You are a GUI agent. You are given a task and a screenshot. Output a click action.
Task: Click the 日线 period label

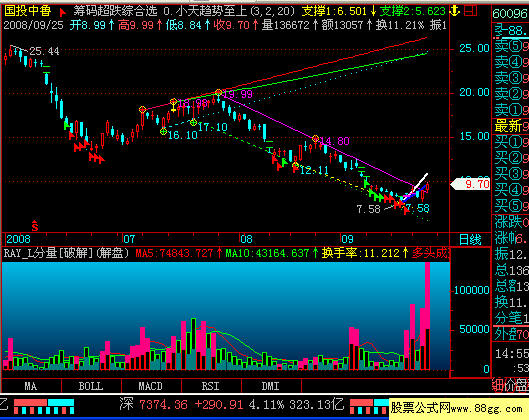tap(470, 240)
